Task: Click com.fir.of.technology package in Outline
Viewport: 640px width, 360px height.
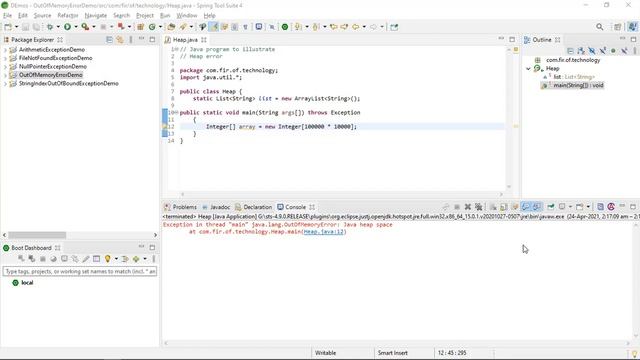Action: [568, 60]
